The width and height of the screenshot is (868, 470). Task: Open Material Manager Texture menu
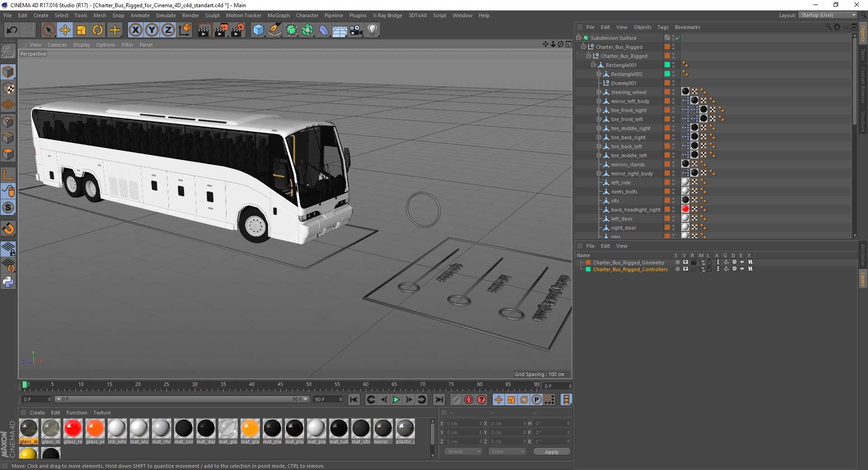click(102, 413)
